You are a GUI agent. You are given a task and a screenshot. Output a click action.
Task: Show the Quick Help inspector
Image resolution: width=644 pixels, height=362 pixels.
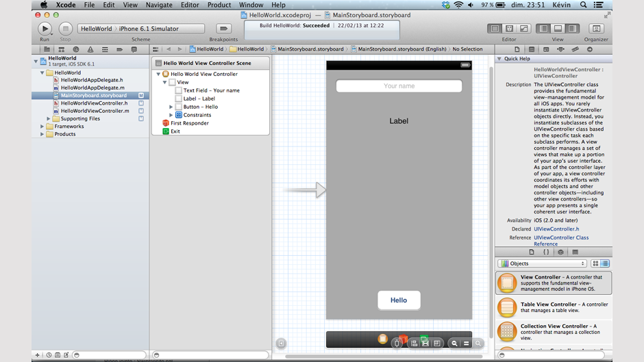coord(532,49)
